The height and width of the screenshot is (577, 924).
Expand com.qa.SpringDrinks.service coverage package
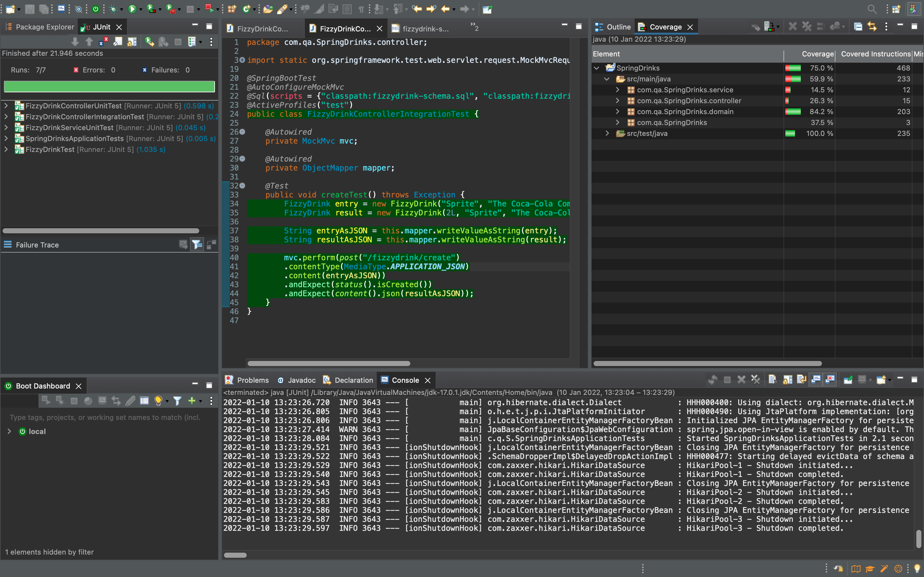coord(617,90)
